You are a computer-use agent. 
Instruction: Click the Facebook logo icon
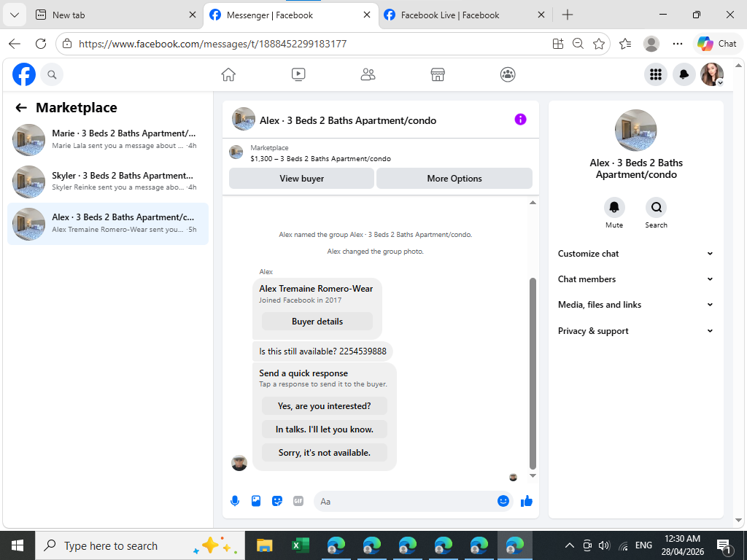pos(24,74)
